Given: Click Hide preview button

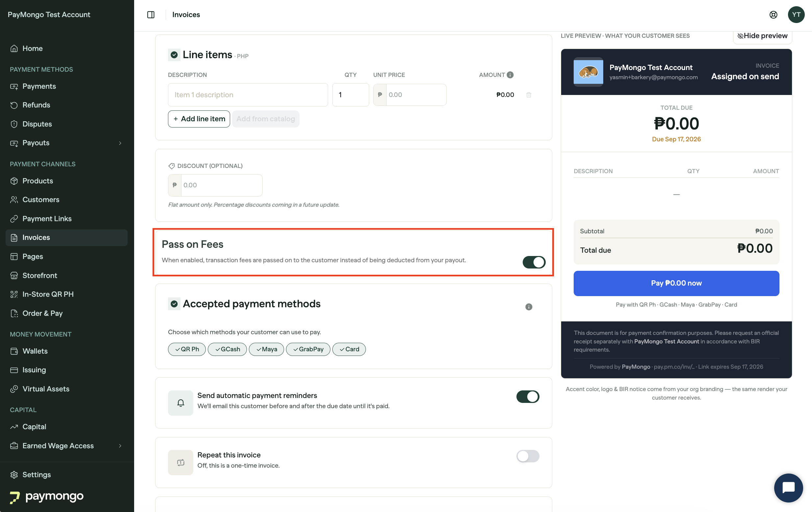Looking at the screenshot, I should tap(762, 36).
